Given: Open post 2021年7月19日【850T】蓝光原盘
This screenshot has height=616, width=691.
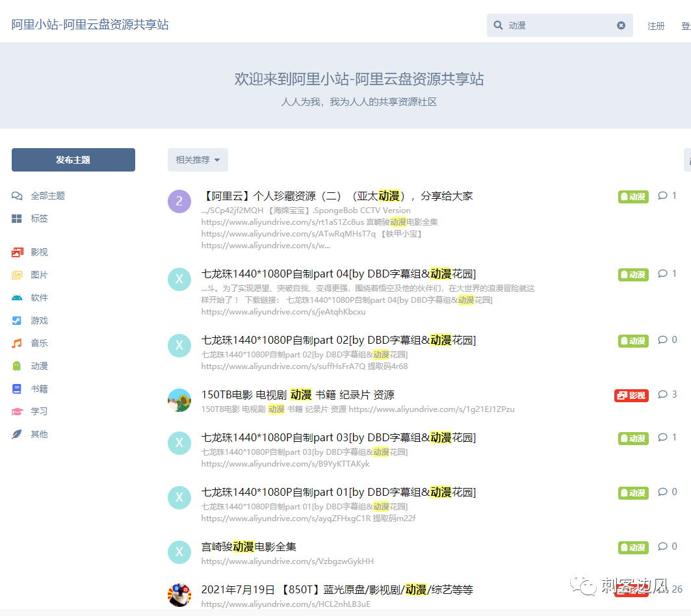Looking at the screenshot, I should 337,589.
